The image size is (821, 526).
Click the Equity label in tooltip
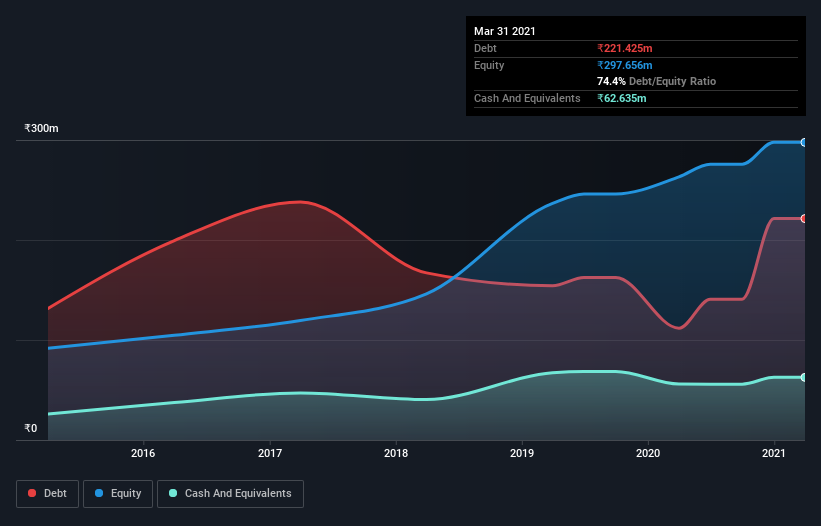(x=489, y=65)
